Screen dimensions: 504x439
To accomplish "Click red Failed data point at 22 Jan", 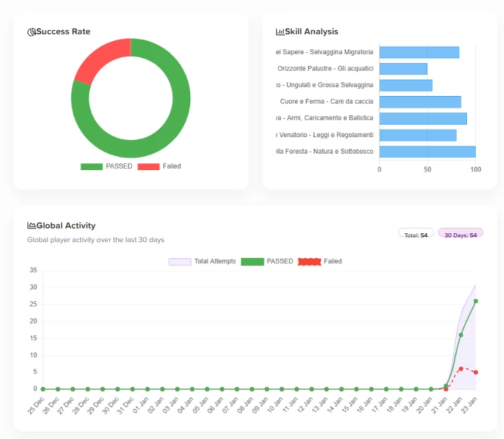I will (461, 368).
